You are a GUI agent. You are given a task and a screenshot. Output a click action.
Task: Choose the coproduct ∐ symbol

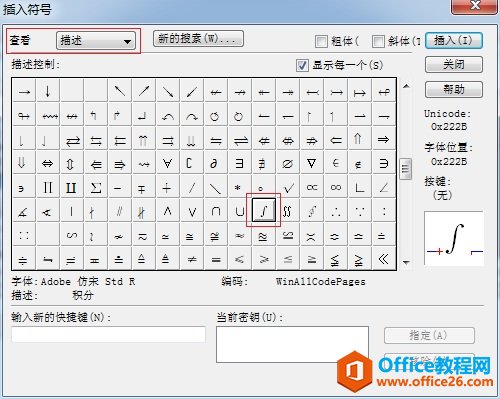(x=72, y=187)
